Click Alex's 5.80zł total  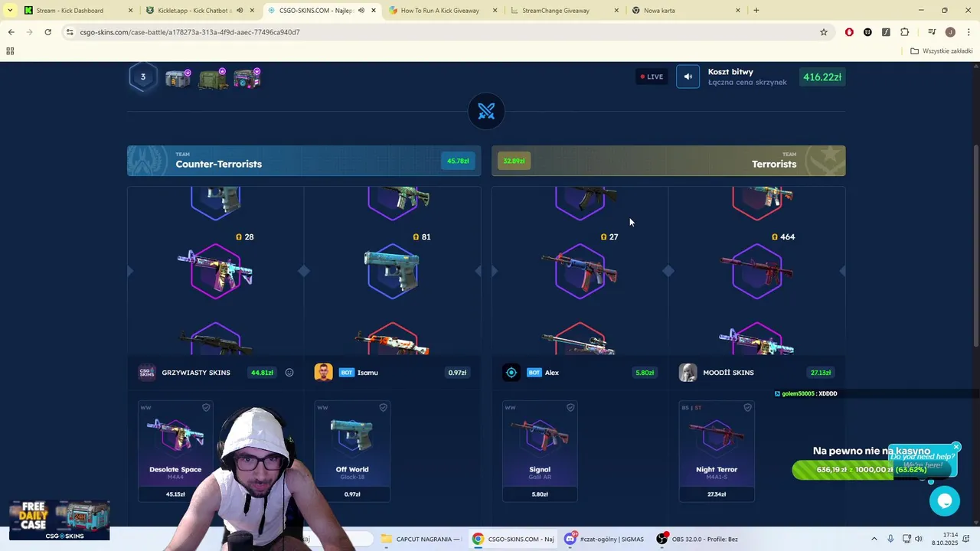click(645, 373)
